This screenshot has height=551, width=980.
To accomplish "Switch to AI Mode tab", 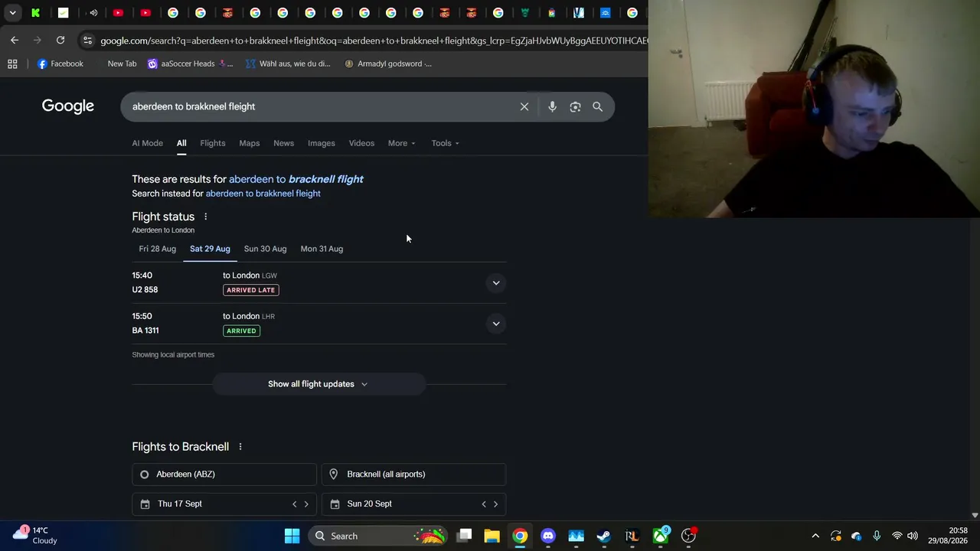I will [x=147, y=143].
